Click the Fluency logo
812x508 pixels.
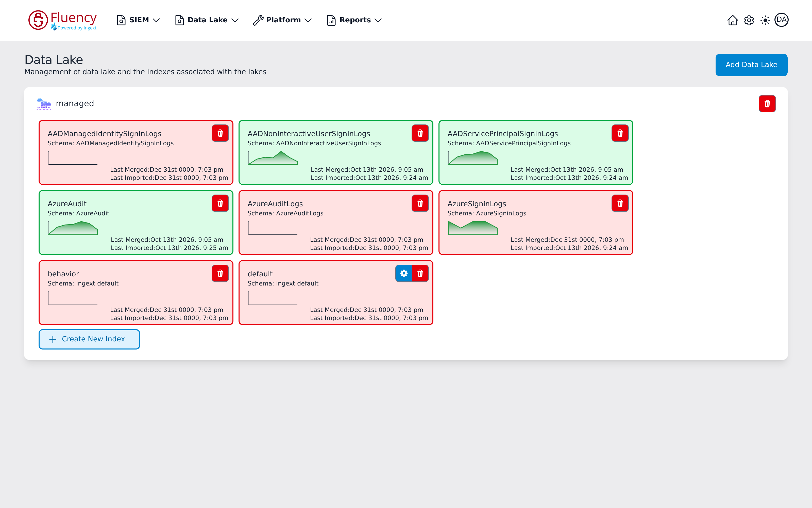click(x=63, y=20)
